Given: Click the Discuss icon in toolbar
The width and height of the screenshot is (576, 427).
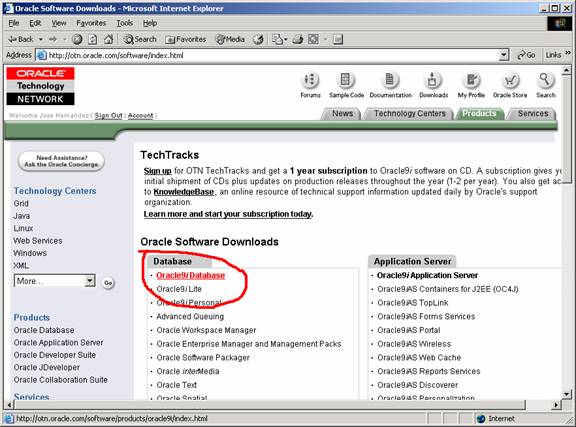Looking at the screenshot, I should pos(338,39).
